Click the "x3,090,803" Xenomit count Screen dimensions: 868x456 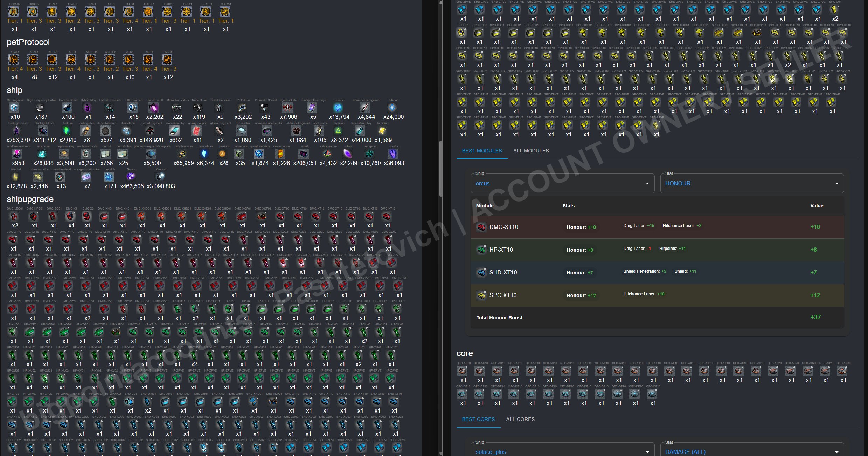tap(161, 186)
